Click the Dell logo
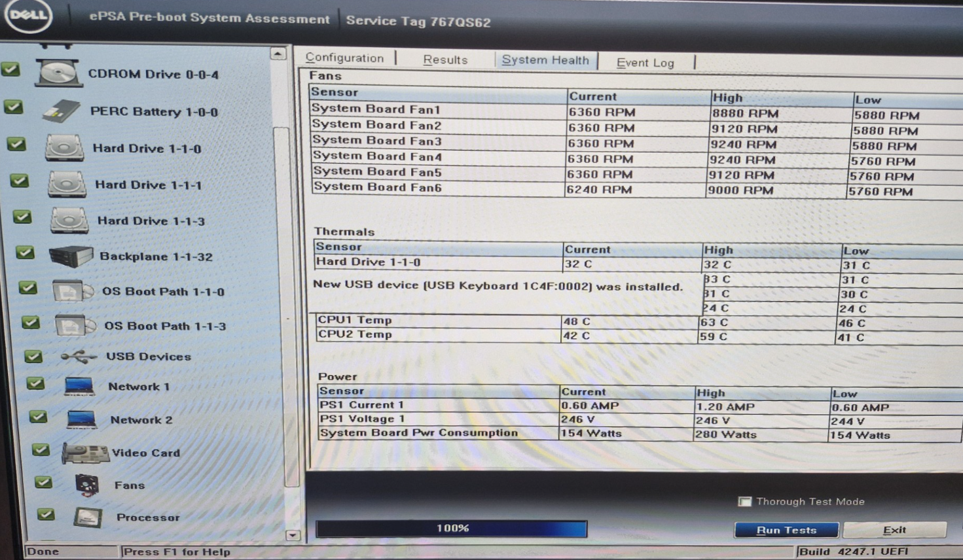The height and width of the screenshot is (560, 963). [x=28, y=14]
